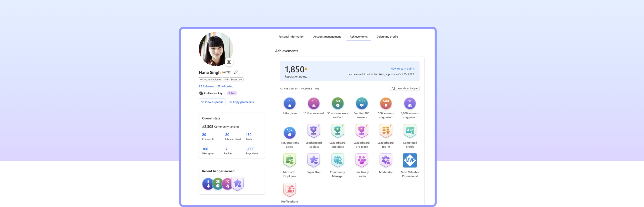Click the Copy profile link
The height and width of the screenshot is (207, 644).
[x=242, y=102]
